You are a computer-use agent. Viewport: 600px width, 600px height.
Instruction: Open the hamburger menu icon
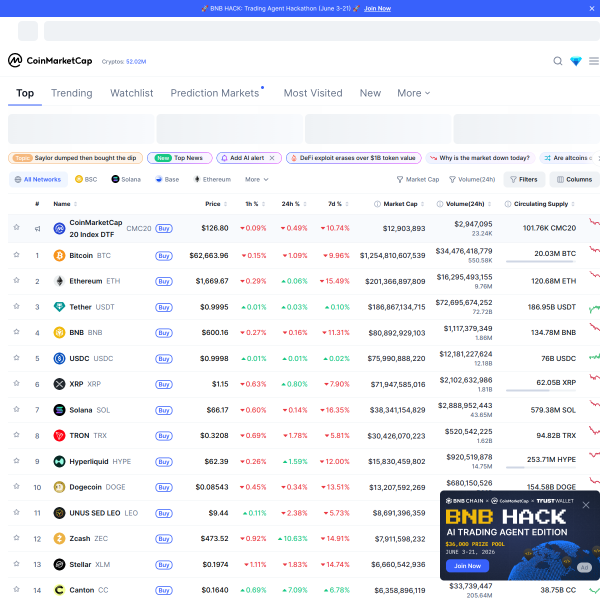(593, 61)
